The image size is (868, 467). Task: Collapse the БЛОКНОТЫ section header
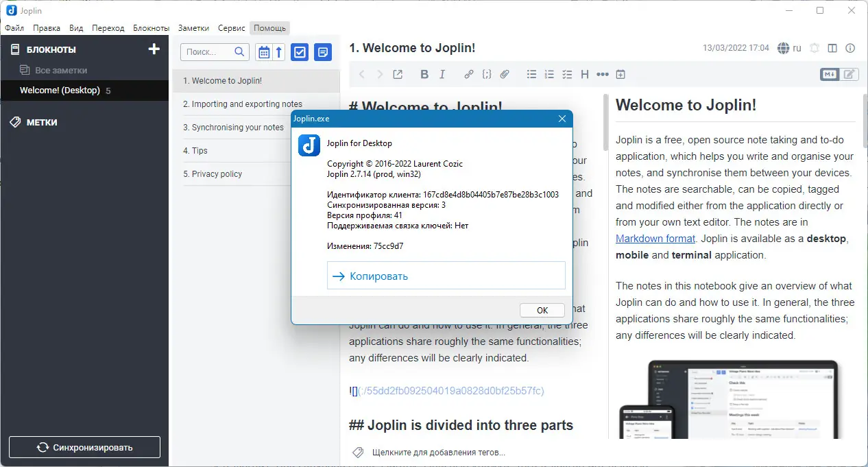(x=51, y=49)
